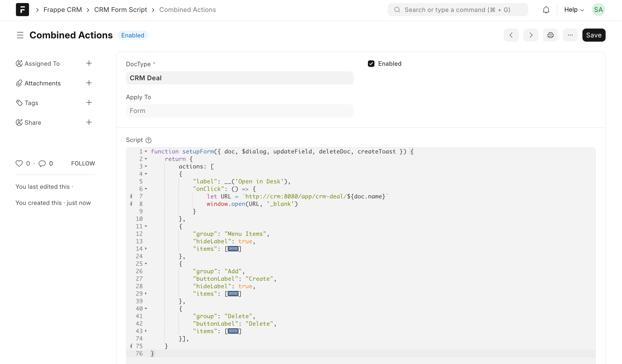Click the Frappe home logo icon
Viewport: 622px width, 364px height.
pos(22,10)
